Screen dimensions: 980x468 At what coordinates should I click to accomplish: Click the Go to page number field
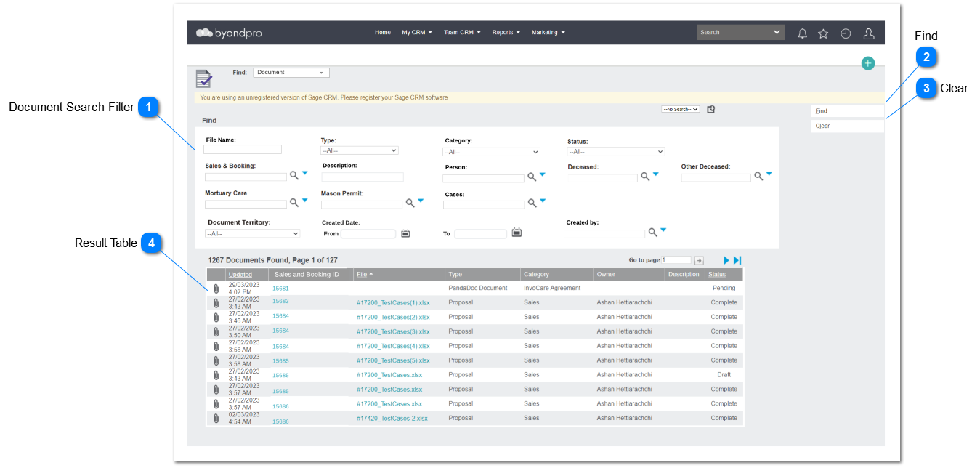pos(676,260)
